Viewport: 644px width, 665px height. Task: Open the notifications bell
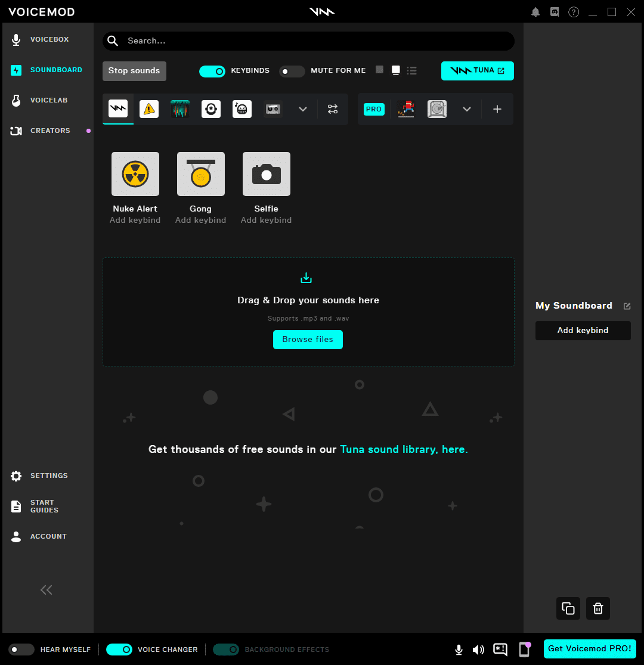pos(535,12)
